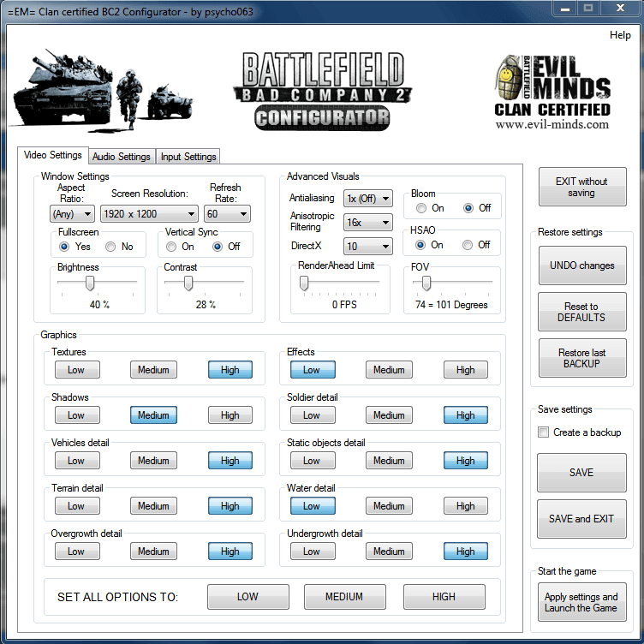Set Water detail to Medium

(x=389, y=506)
